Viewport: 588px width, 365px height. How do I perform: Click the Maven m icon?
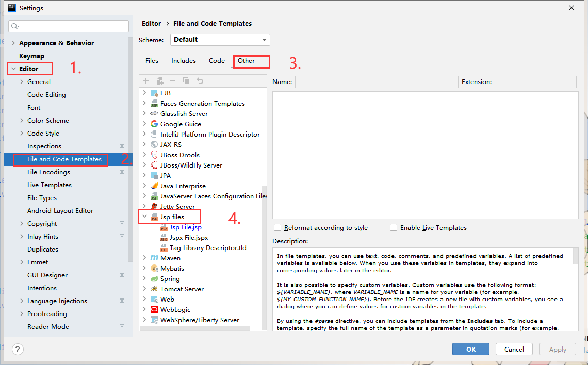[154, 258]
